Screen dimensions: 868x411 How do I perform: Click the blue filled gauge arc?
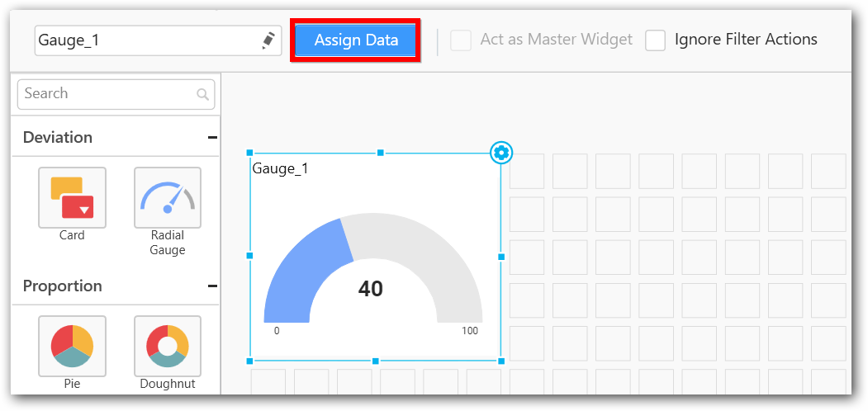point(307,264)
